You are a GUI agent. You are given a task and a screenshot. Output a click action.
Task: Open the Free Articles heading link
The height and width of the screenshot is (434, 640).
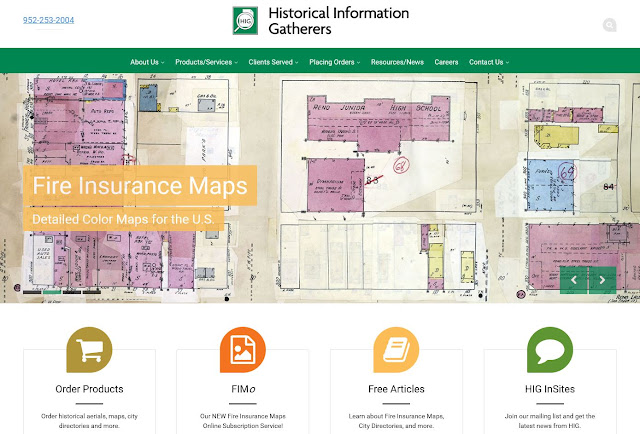point(396,389)
